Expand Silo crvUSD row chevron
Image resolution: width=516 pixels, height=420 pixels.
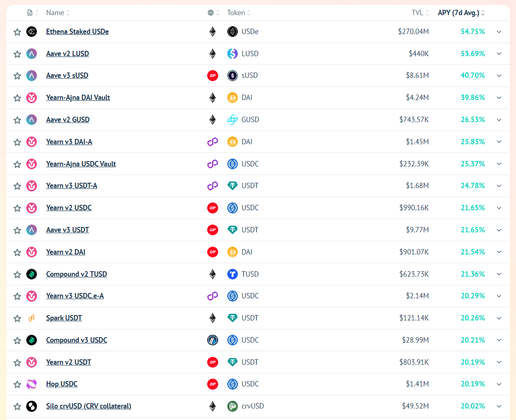[x=499, y=406]
